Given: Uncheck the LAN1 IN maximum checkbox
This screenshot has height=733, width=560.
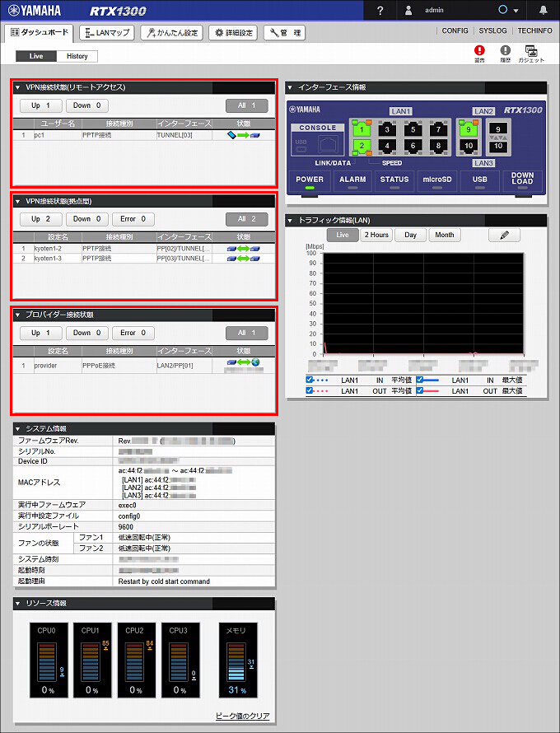Looking at the screenshot, I should pos(420,380).
